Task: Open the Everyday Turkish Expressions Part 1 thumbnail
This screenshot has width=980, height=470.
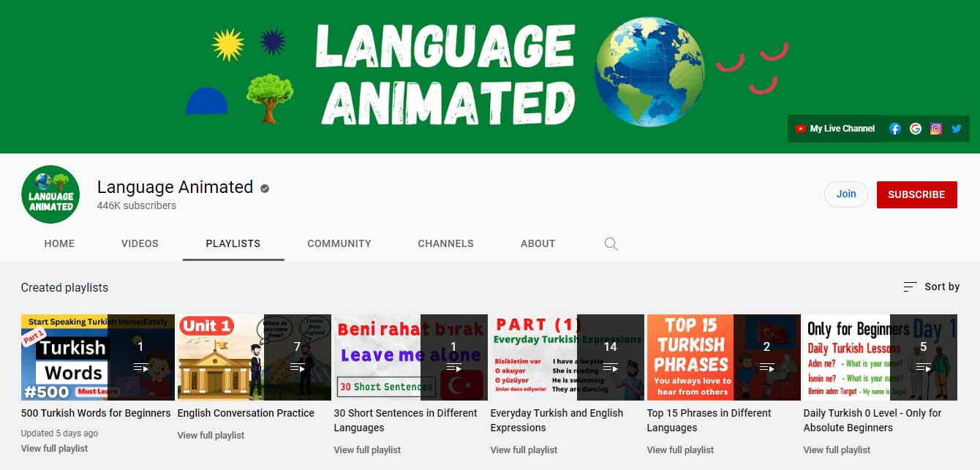Action: point(568,357)
